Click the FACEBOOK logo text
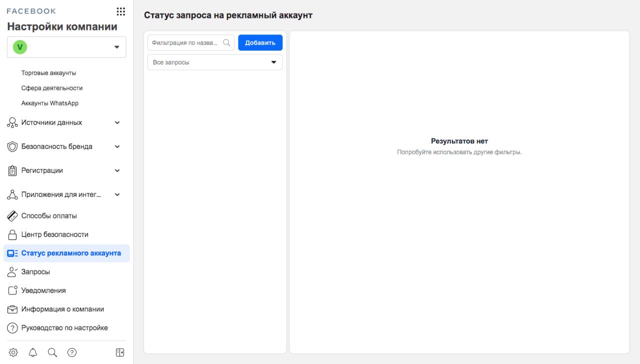 [x=31, y=11]
